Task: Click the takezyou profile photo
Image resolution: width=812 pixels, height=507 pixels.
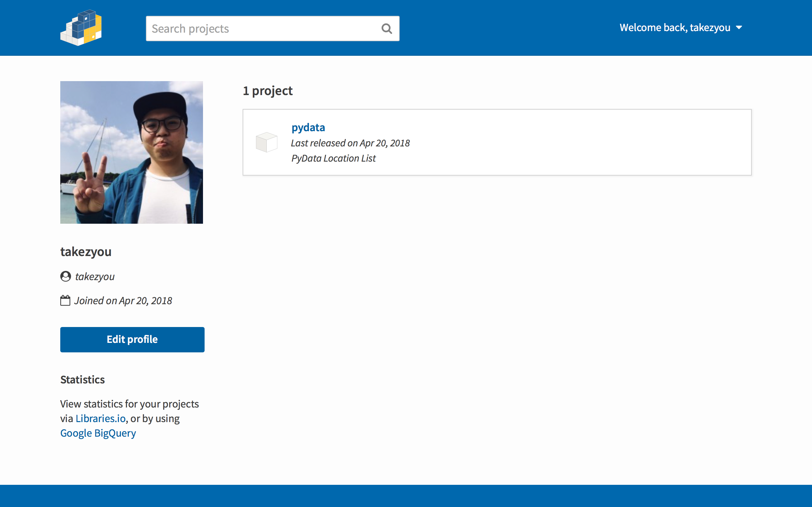Action: (x=132, y=152)
